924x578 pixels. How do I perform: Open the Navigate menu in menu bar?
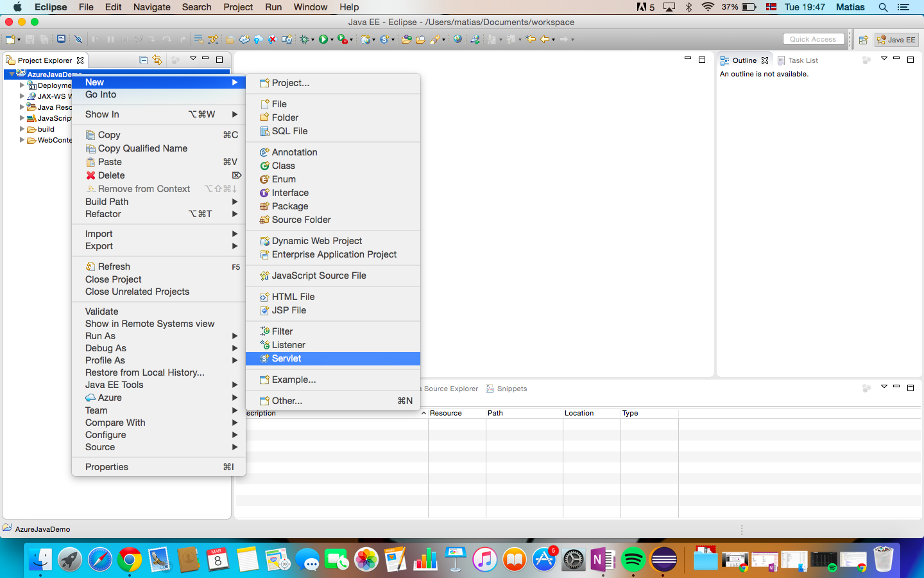(x=151, y=7)
